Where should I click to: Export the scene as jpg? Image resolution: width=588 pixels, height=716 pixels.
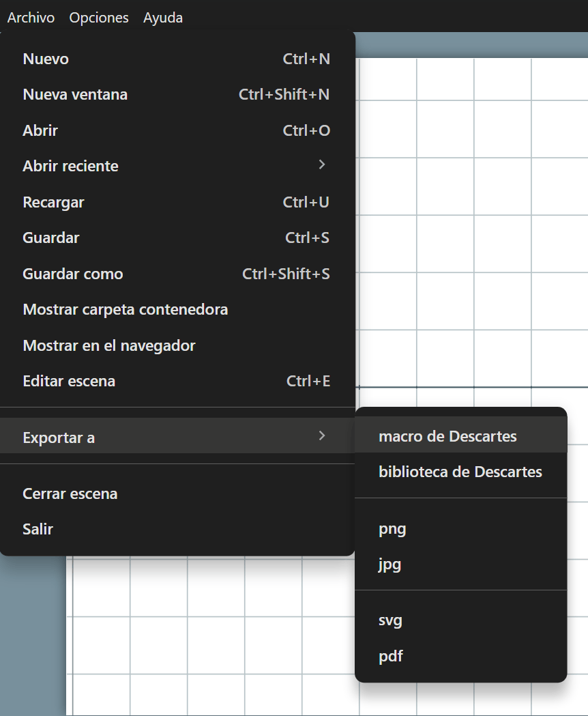click(x=389, y=565)
